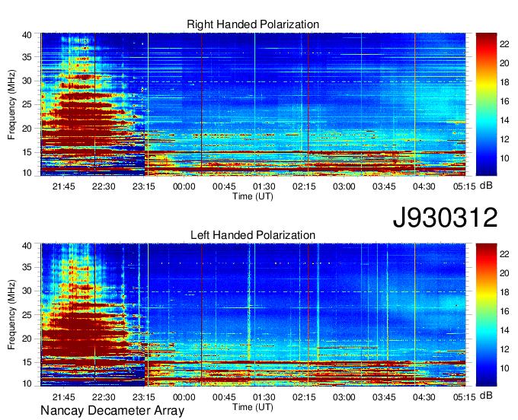Click the 22:30 time tick under Left Handed plot
518x420 pixels.
pyautogui.click(x=104, y=397)
